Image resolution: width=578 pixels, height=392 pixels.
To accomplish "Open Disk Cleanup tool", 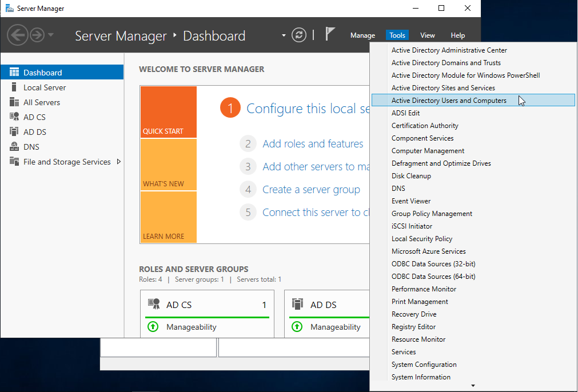I will (x=473, y=176).
